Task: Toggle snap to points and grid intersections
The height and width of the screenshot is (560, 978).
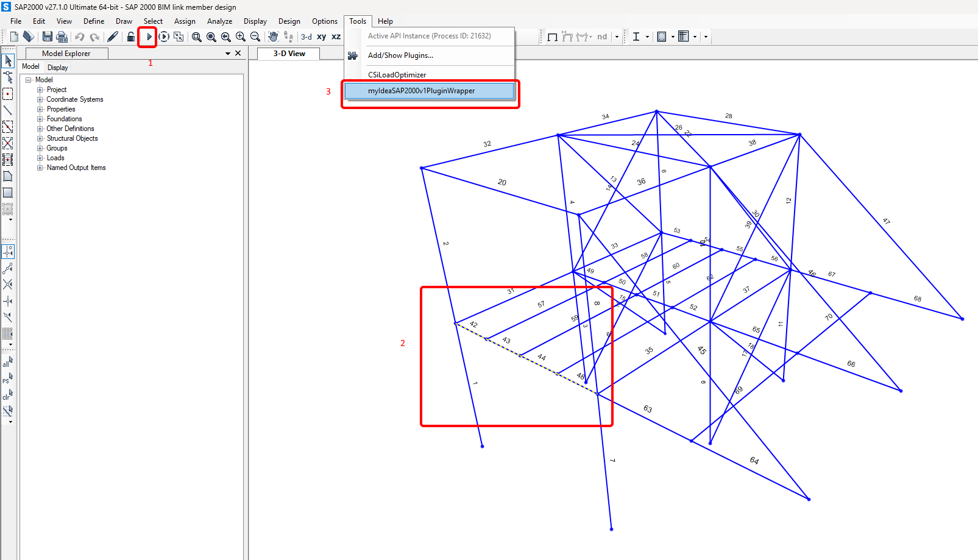Action: (8, 252)
